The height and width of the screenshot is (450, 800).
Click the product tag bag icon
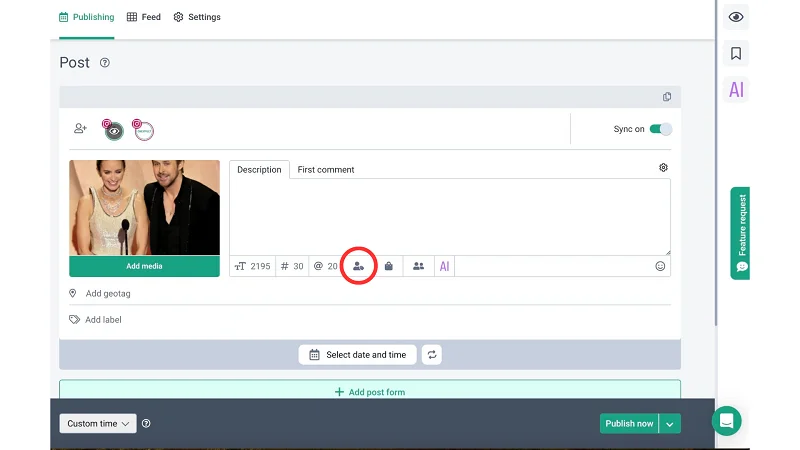point(389,267)
